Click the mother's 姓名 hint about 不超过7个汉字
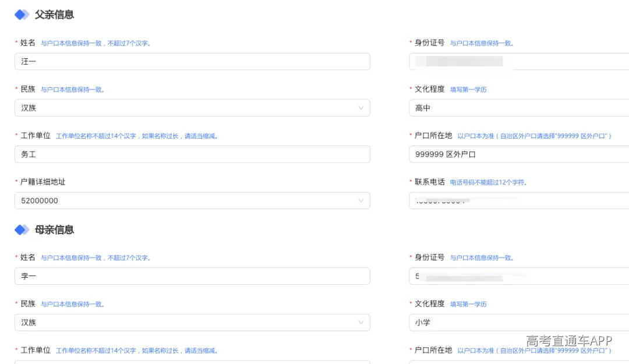The height and width of the screenshot is (364, 629). [x=96, y=258]
